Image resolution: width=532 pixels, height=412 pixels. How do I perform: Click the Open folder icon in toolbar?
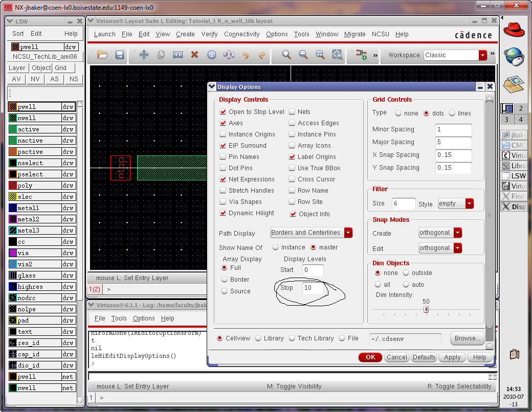(102, 55)
